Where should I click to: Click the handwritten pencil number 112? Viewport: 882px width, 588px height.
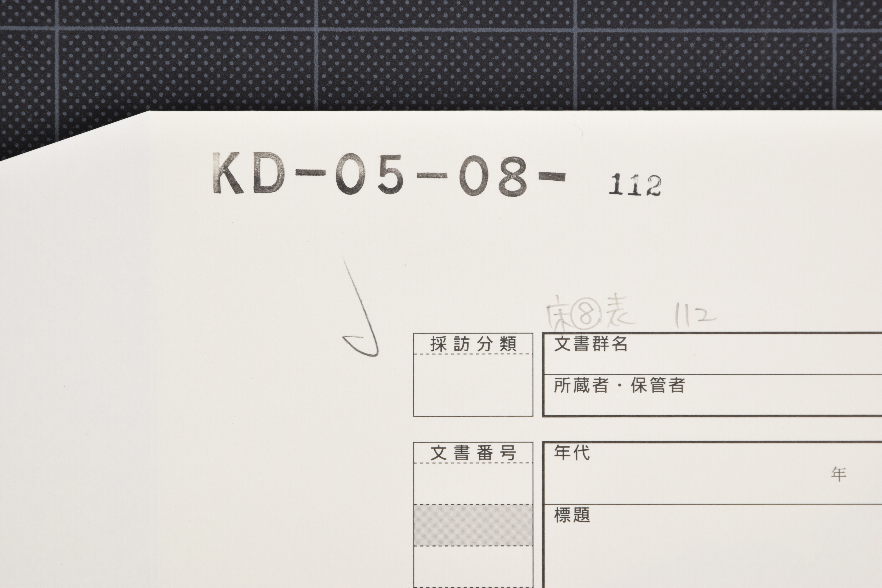point(696,315)
